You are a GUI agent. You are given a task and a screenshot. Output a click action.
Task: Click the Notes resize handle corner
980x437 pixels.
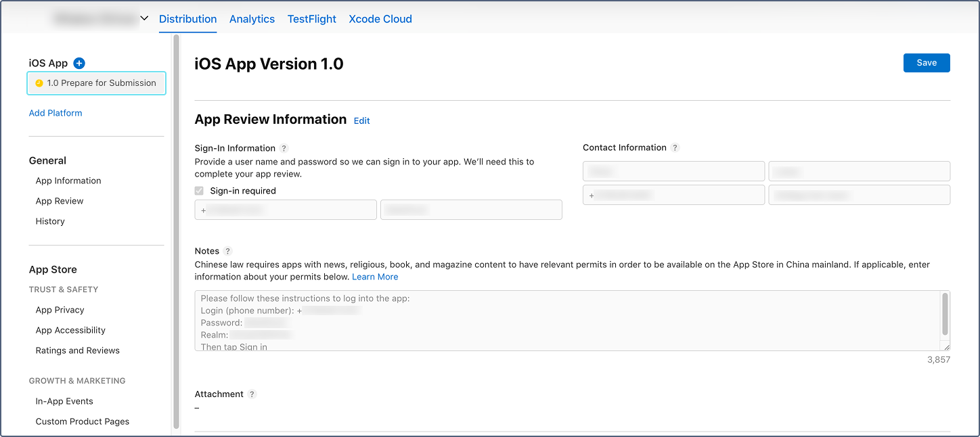(x=945, y=346)
